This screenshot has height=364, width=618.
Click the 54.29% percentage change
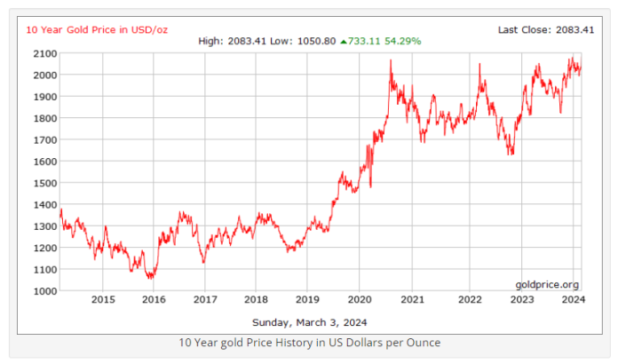402,41
